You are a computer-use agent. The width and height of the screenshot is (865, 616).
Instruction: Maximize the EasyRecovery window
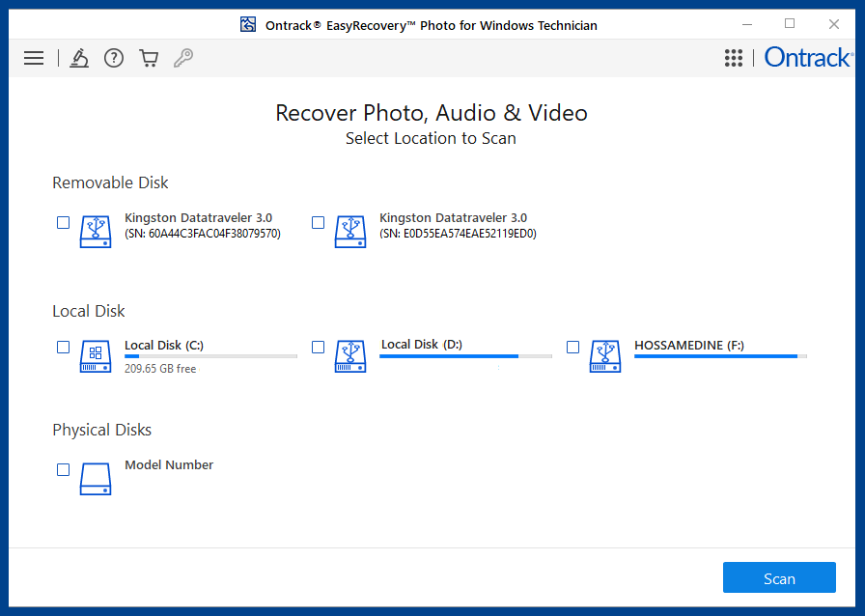790,23
